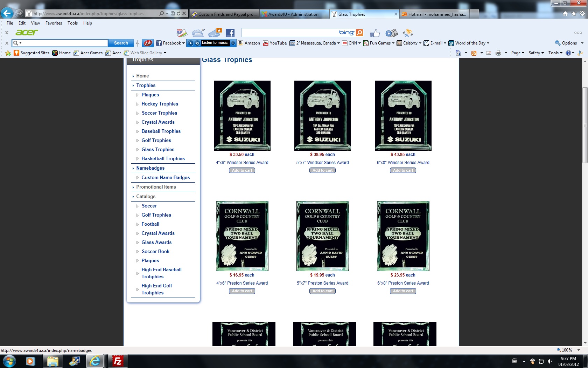The image size is (588, 368).
Task: Open the View menu
Action: coord(35,23)
